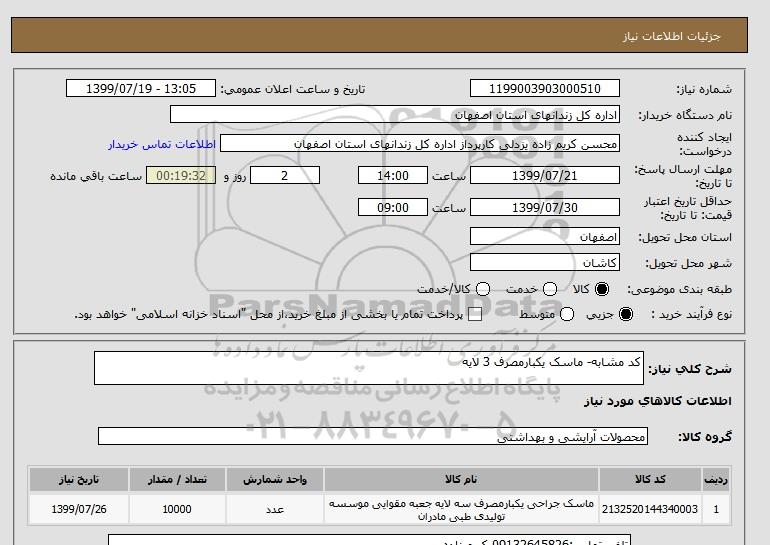
Task: Click the remaining days field showing 2
Action: click(x=285, y=175)
